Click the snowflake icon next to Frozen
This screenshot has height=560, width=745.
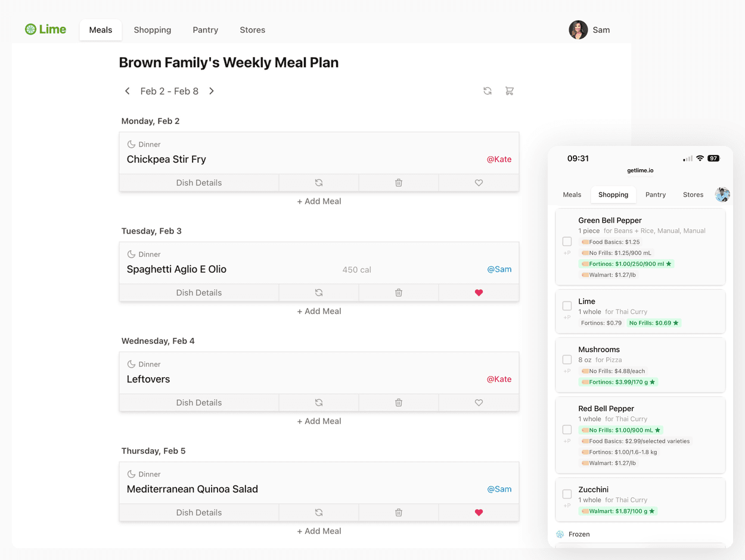tap(559, 534)
